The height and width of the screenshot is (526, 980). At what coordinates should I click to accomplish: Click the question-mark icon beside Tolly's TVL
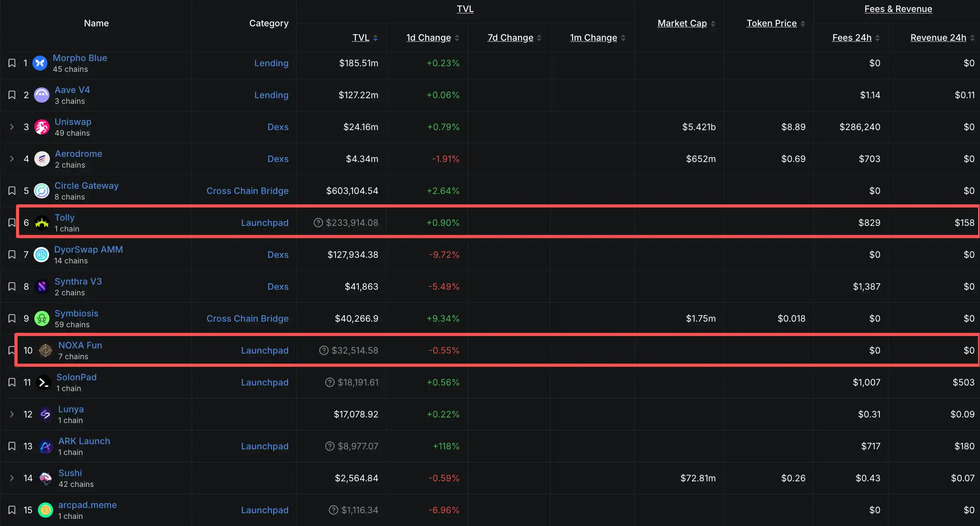(x=318, y=223)
